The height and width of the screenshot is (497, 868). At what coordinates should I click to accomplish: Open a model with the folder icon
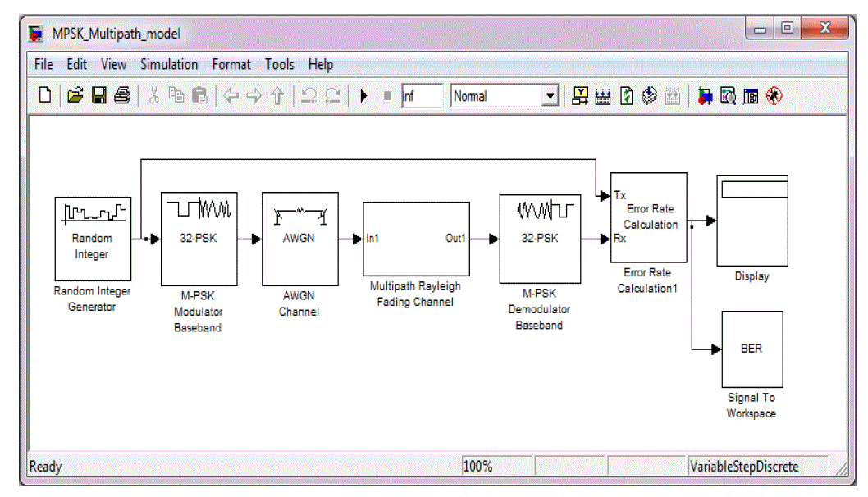click(75, 97)
